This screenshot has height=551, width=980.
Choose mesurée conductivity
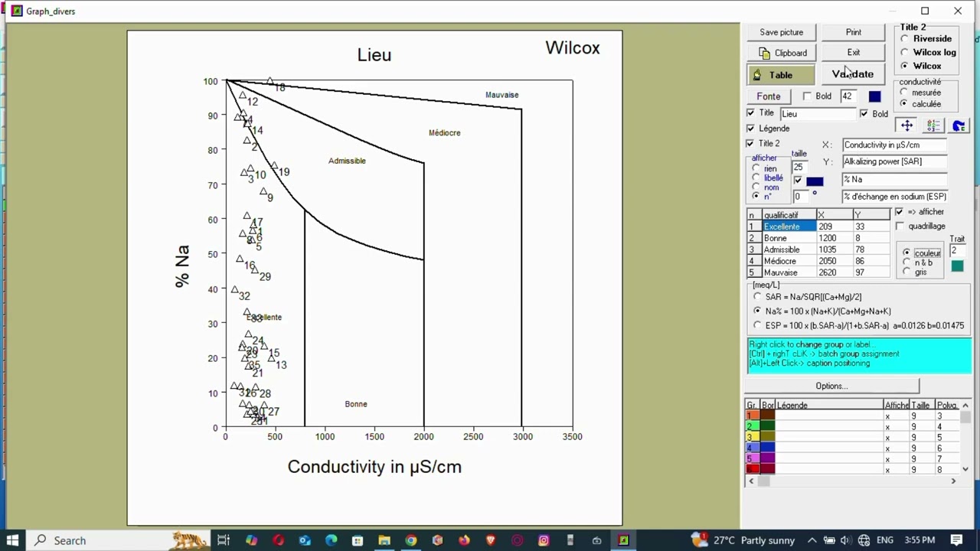[x=904, y=93]
